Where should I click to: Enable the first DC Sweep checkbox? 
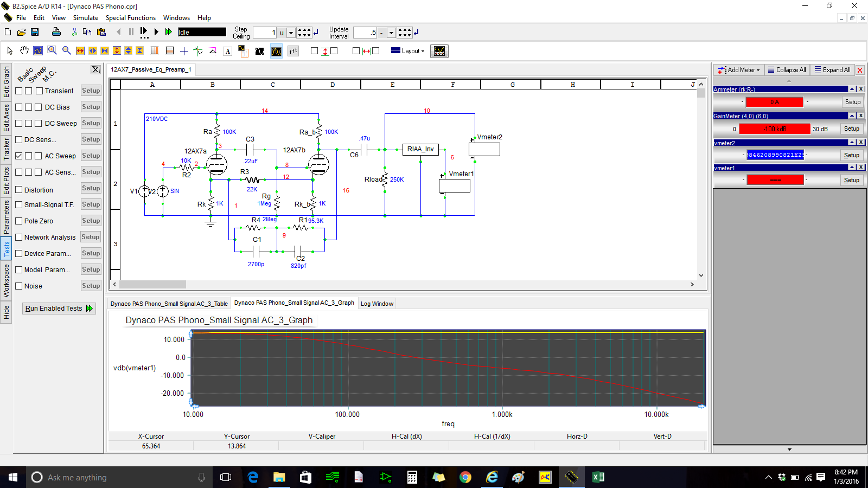(19, 123)
